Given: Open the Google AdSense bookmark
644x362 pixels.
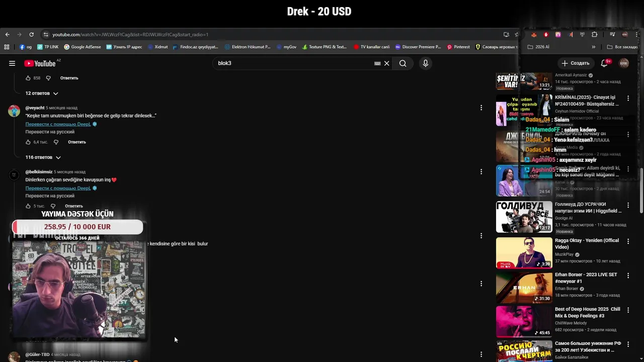Looking at the screenshot, I should pyautogui.click(x=82, y=47).
